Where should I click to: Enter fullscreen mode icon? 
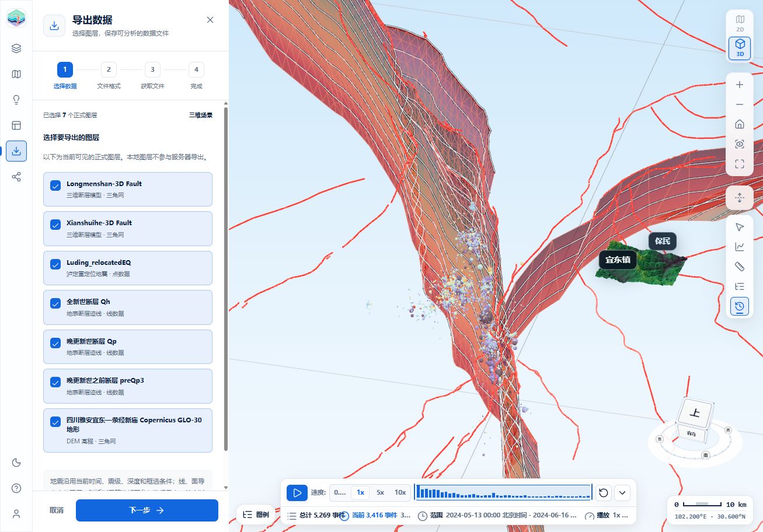[740, 164]
